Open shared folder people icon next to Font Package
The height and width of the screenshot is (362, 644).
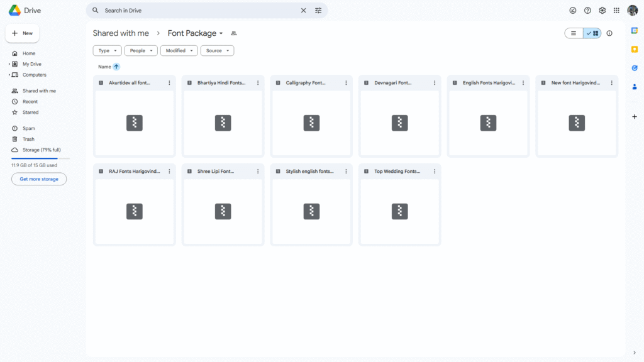pos(234,33)
